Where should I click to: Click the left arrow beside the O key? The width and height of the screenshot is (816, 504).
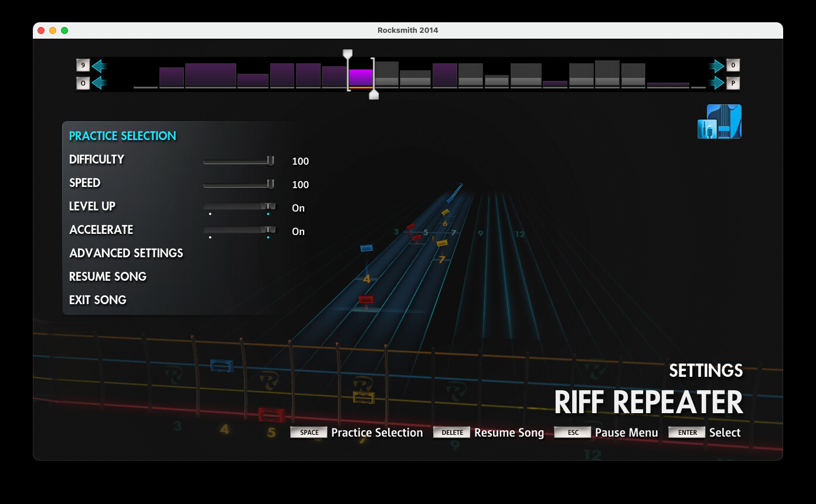99,83
